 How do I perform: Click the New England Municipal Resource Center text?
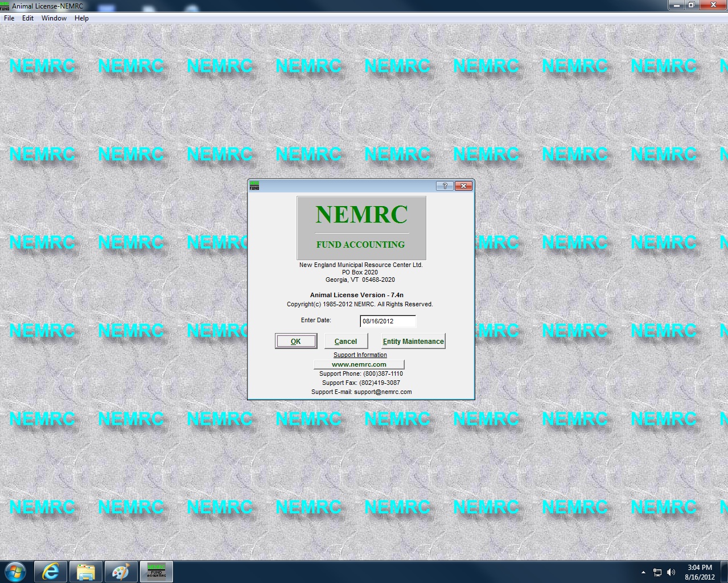(x=361, y=265)
